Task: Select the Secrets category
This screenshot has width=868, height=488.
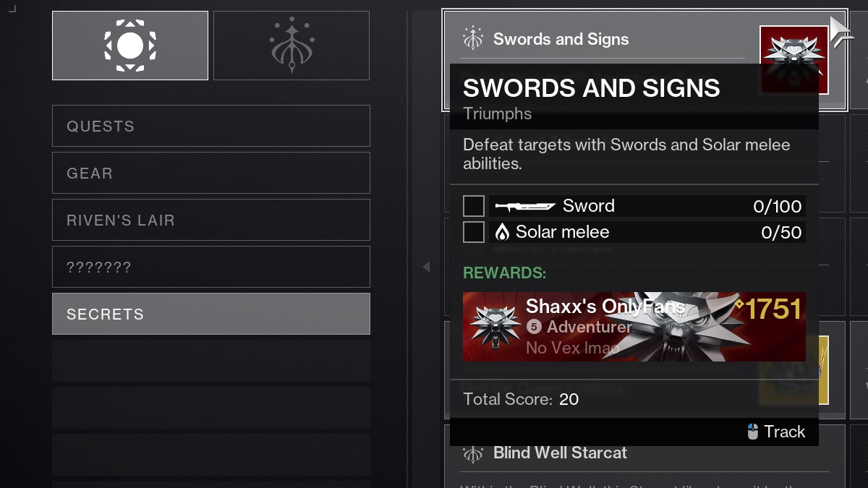Action: (210, 314)
